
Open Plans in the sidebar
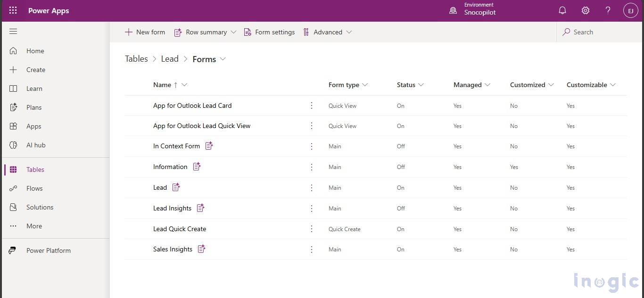tap(34, 107)
